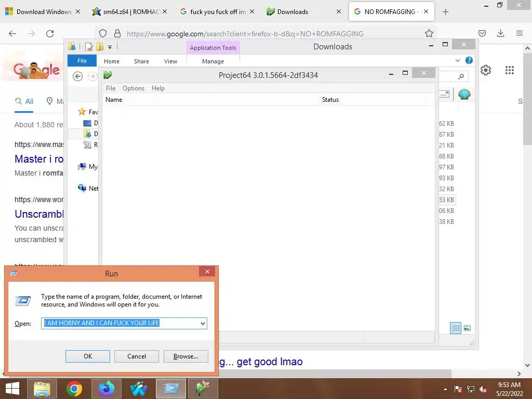Switch Downloads to large icons view
The image size is (532, 399).
tap(467, 328)
